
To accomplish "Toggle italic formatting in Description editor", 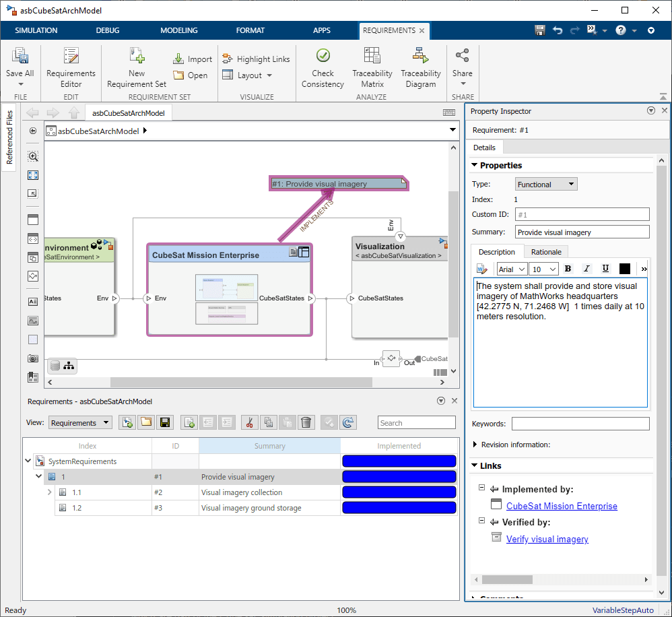I will tap(586, 269).
